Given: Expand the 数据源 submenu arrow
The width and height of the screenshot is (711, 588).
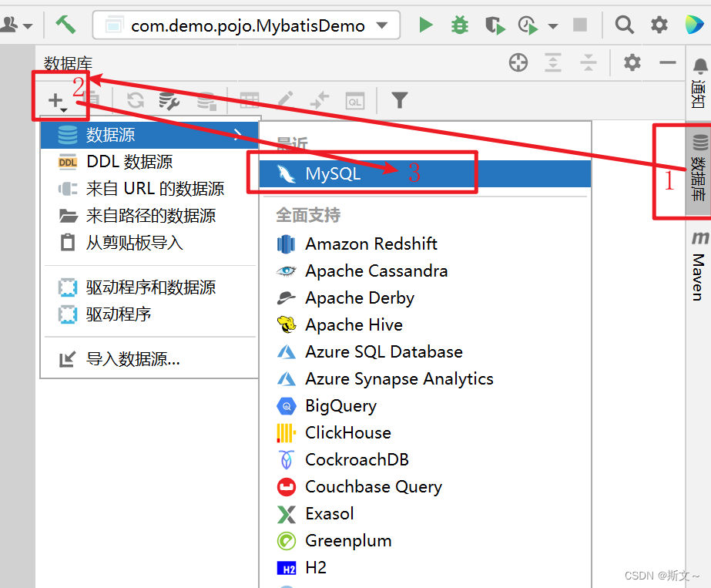Looking at the screenshot, I should coord(237,134).
